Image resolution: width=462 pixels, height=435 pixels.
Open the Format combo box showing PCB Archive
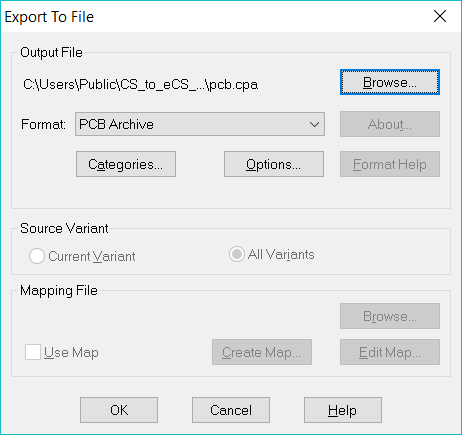[200, 124]
